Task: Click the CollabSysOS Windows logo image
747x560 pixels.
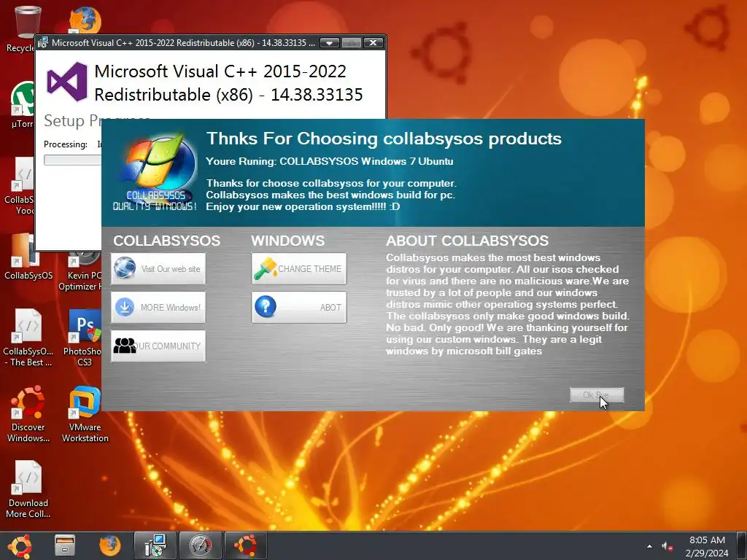Action: pyautogui.click(x=155, y=172)
